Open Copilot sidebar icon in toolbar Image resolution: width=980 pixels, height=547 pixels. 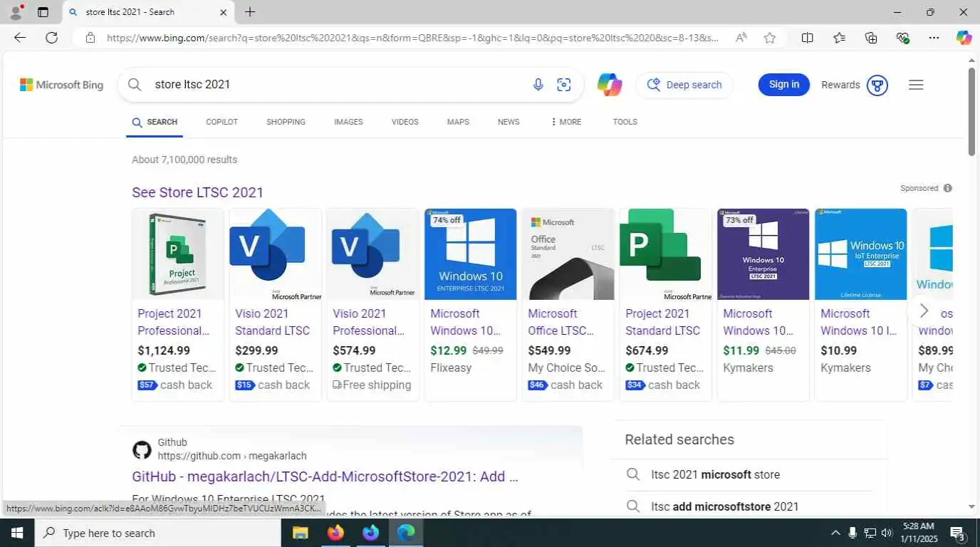pos(964,38)
